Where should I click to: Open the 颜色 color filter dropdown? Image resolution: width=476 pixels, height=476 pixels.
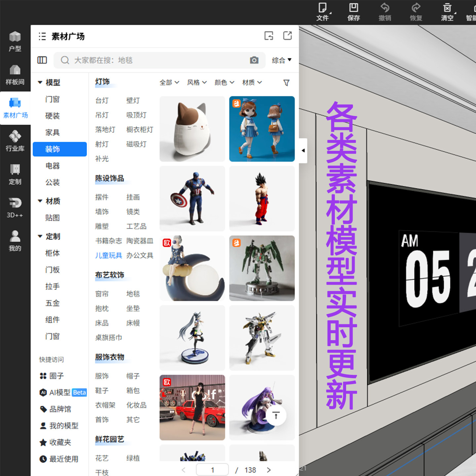point(224,82)
